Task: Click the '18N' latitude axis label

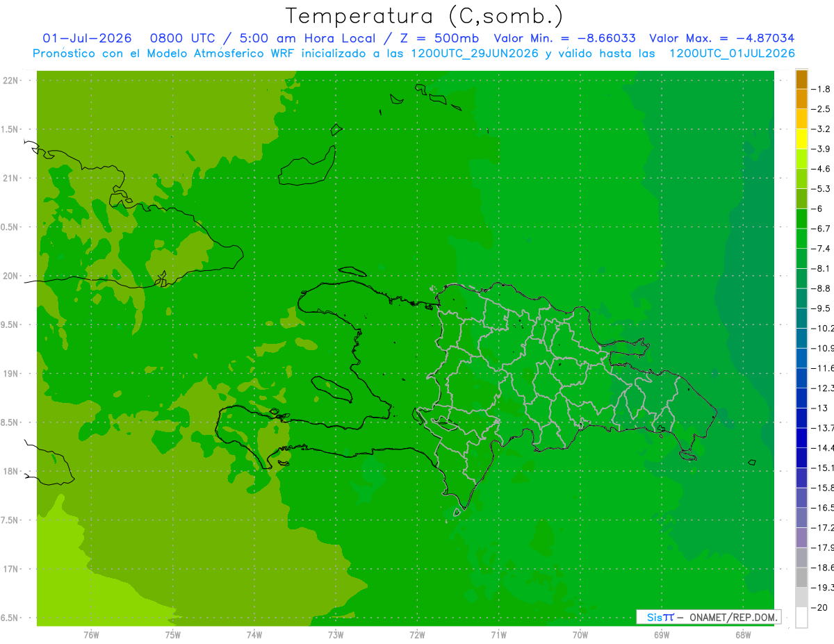Action: [11, 472]
